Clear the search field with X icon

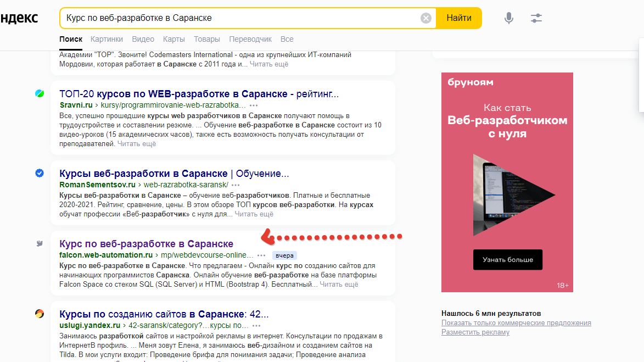coord(426,18)
